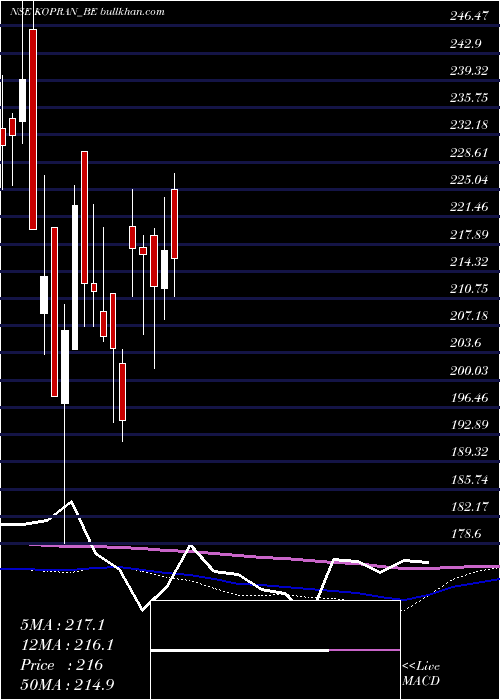Image resolution: width=500 pixels, height=700 pixels.
Task: Select the 203.6 price axis label
Action: tap(466, 344)
